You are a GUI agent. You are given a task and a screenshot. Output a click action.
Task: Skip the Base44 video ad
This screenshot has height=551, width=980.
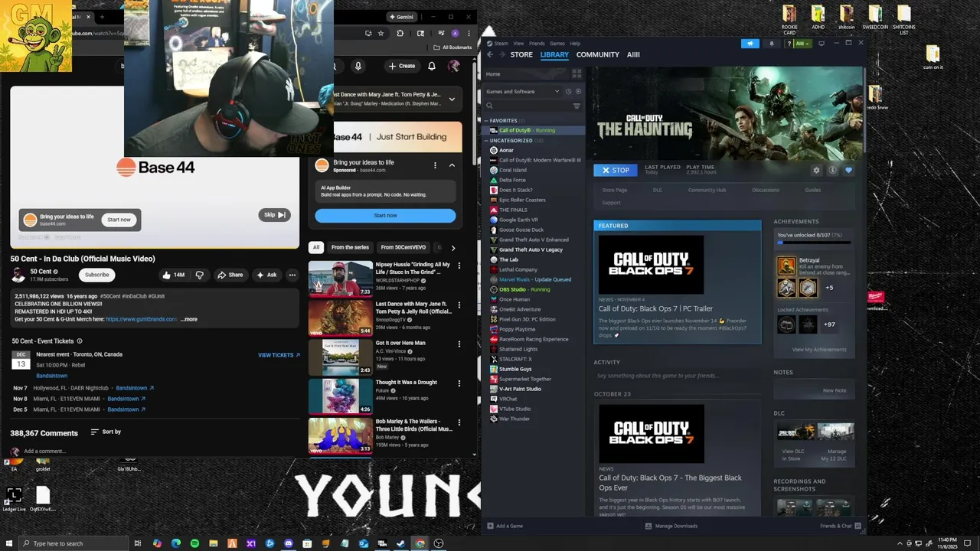pyautogui.click(x=274, y=215)
